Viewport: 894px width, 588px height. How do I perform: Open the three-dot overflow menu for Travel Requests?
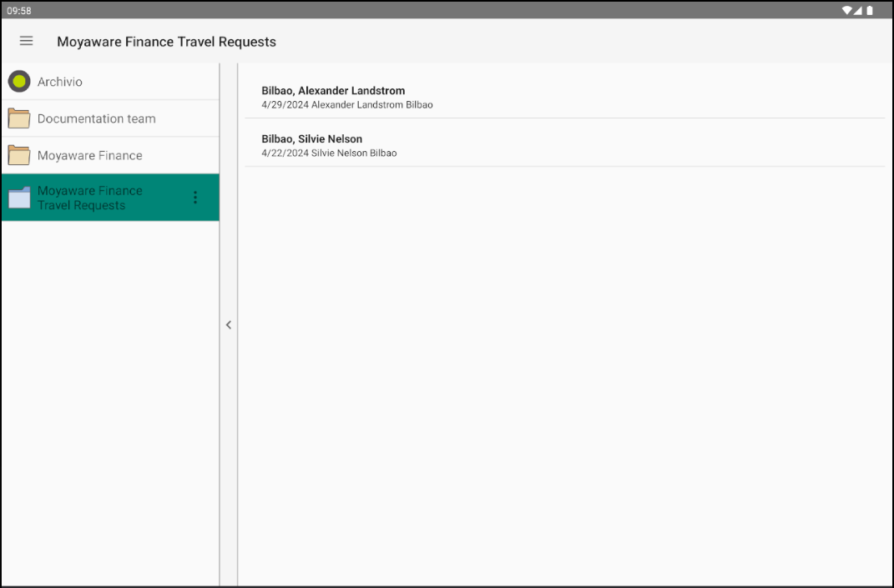click(x=195, y=197)
